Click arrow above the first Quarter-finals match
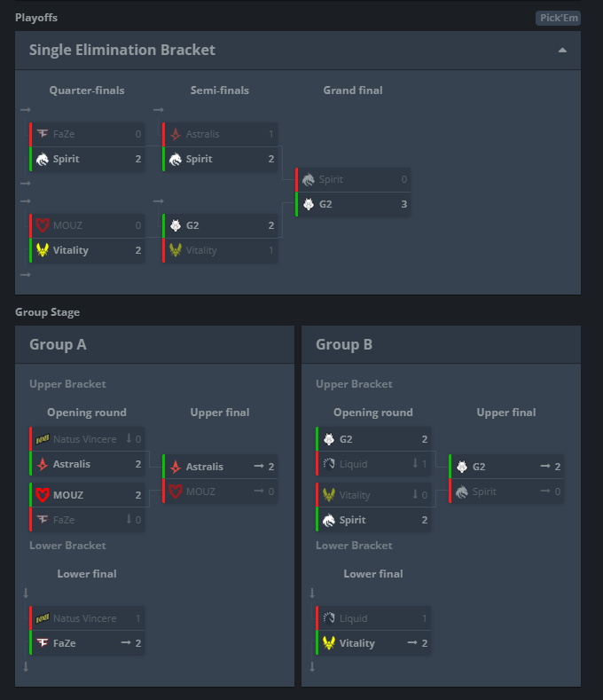The height and width of the screenshot is (700, 603). click(x=26, y=110)
